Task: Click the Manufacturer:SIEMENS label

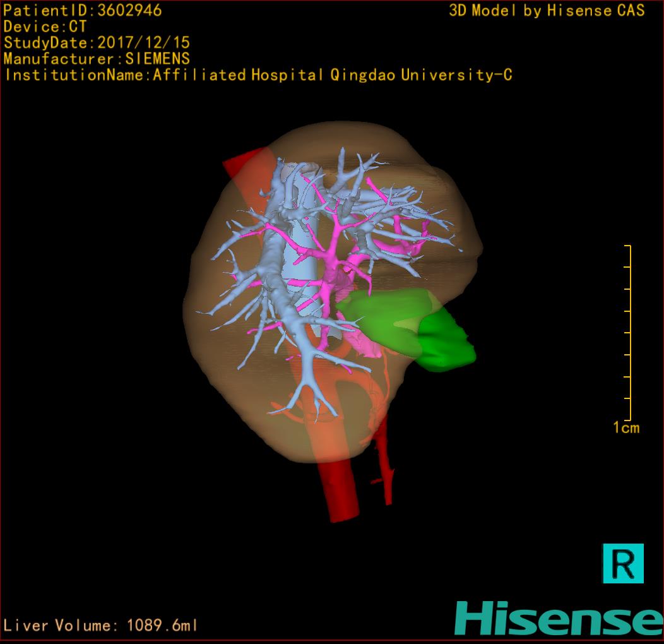Action: 97,59
